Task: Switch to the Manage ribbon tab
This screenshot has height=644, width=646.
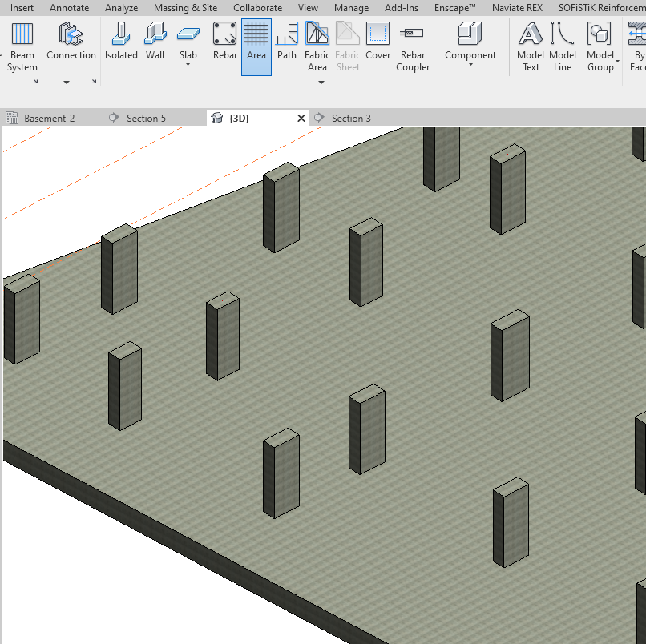Action: [351, 7]
